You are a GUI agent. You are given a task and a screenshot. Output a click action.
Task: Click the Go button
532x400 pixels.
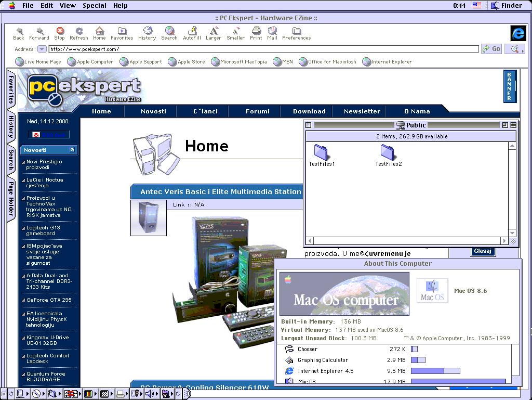click(491, 49)
